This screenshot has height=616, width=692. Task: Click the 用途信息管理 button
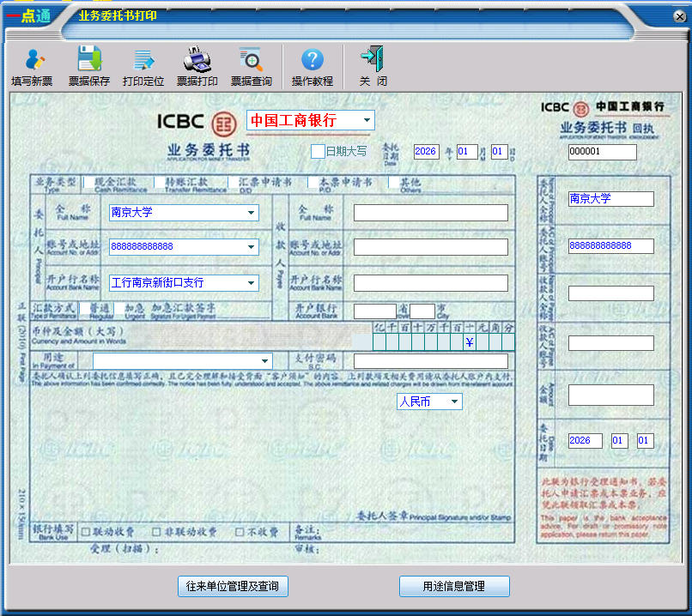tap(454, 587)
